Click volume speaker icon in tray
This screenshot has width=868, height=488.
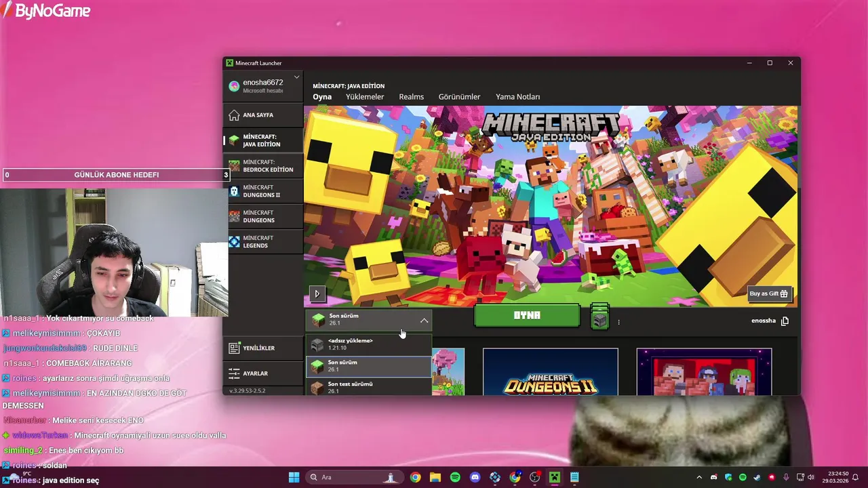[x=811, y=477]
